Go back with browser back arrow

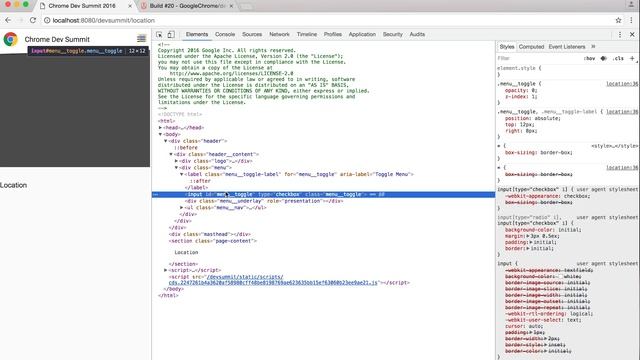(8, 20)
